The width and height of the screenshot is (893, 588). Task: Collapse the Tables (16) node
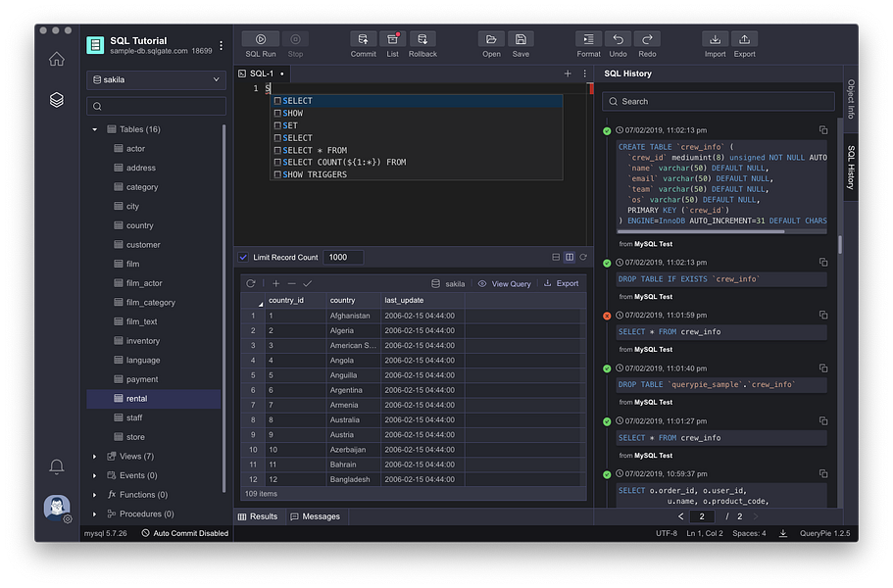pyautogui.click(x=94, y=129)
